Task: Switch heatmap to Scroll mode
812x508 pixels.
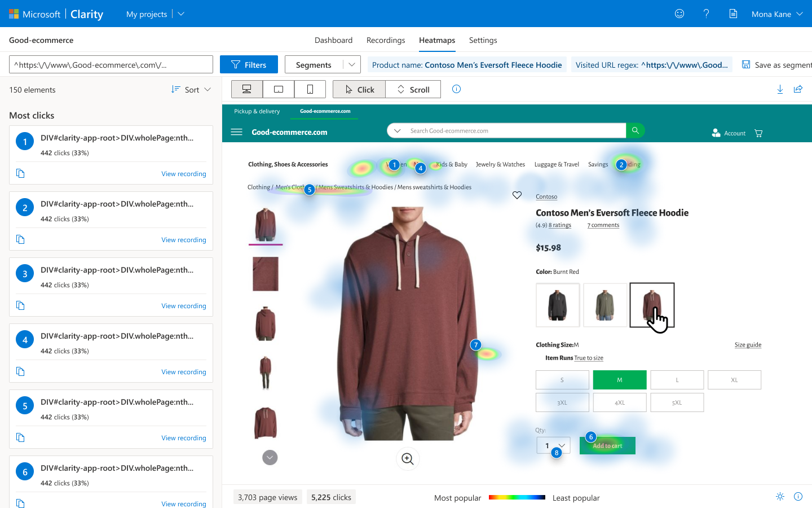Action: pos(413,89)
